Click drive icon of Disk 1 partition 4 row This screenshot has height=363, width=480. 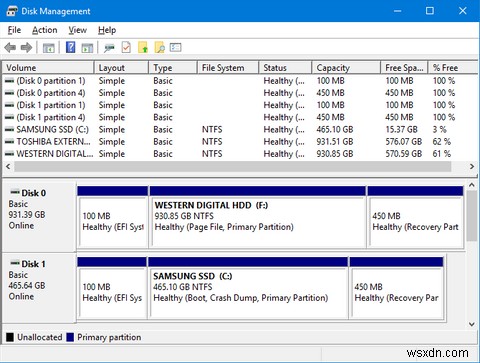click(10, 117)
